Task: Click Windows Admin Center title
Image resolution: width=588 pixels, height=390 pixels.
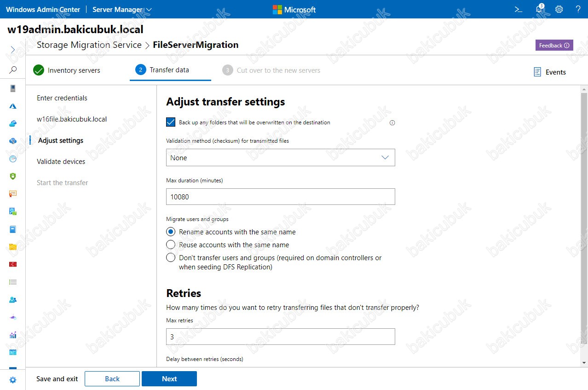Action: [43, 9]
